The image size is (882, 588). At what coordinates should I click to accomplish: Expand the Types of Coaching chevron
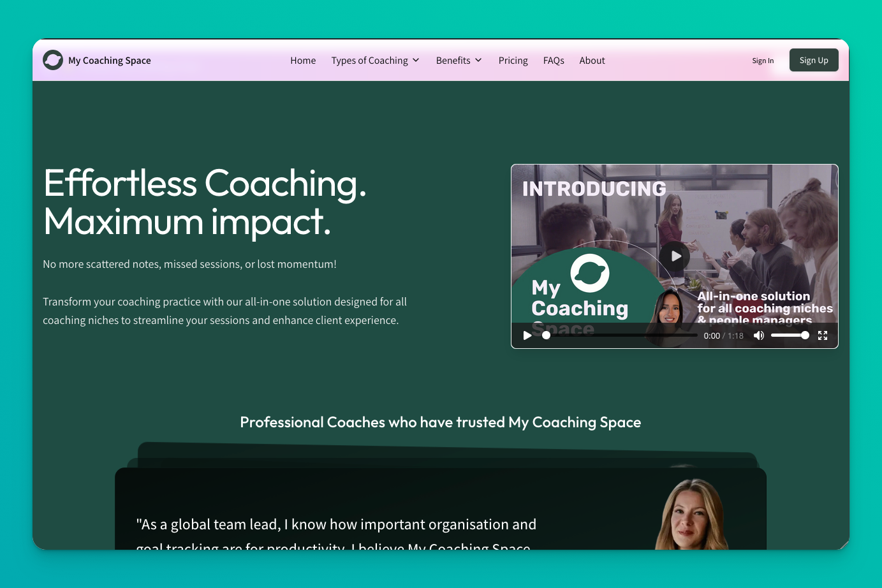click(416, 60)
